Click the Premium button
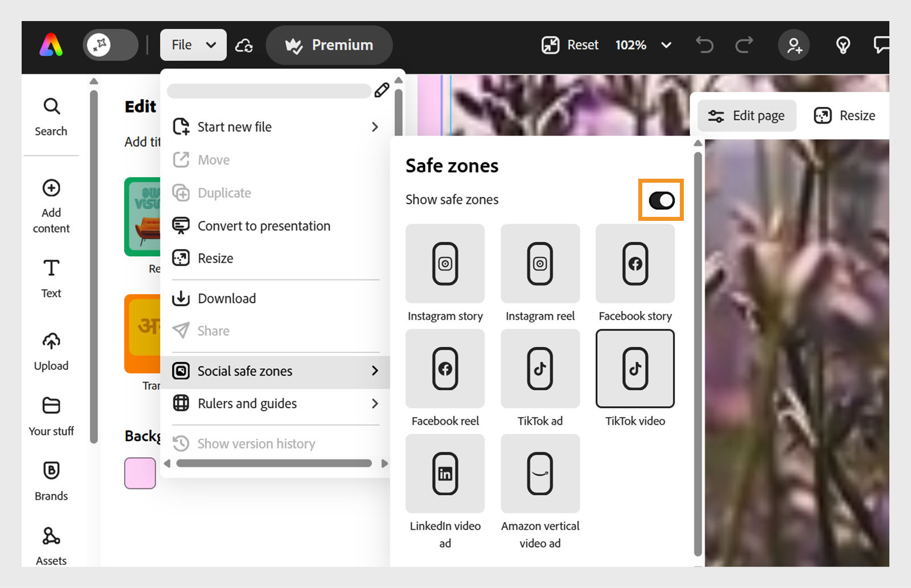The width and height of the screenshot is (911, 588). [329, 45]
